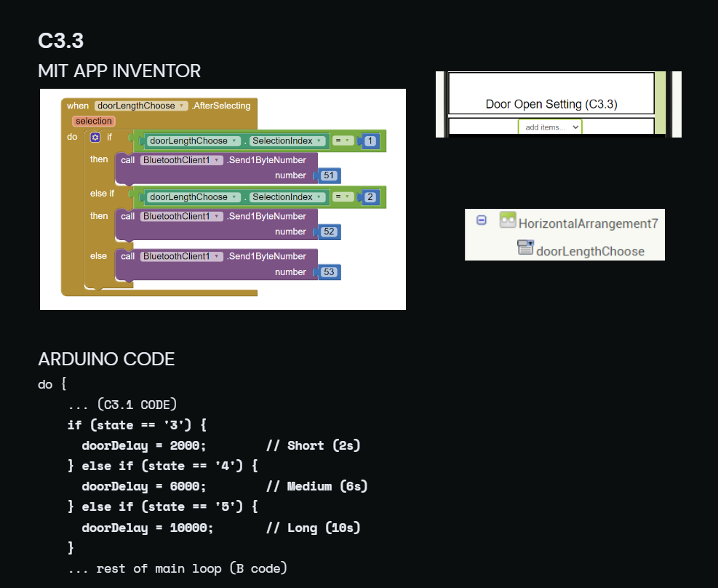
Task: Open BluetoothClient1 dropdown in the else call block
Action: click(x=181, y=256)
